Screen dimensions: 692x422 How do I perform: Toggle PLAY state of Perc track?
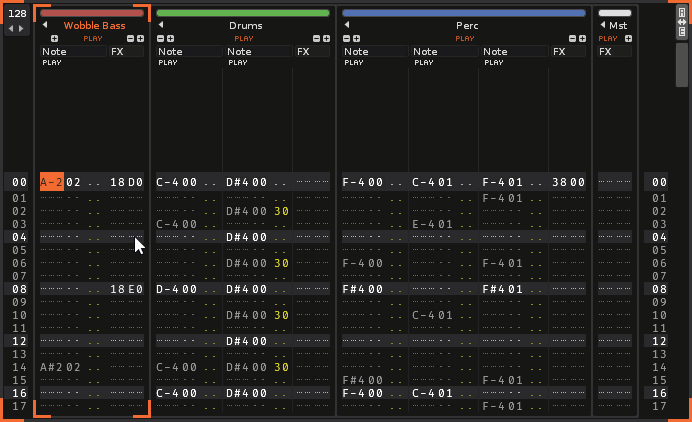(x=465, y=38)
